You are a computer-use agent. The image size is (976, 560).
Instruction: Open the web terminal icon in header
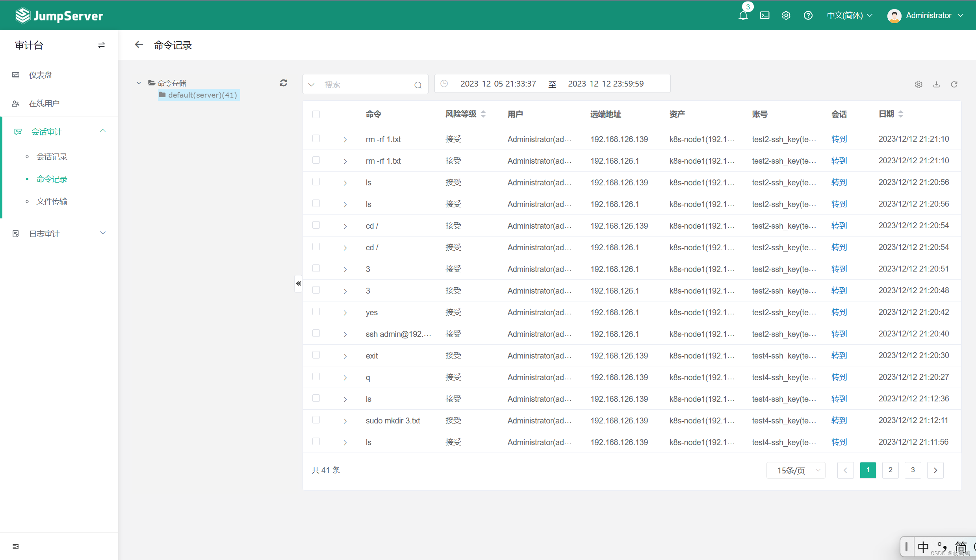tap(764, 15)
